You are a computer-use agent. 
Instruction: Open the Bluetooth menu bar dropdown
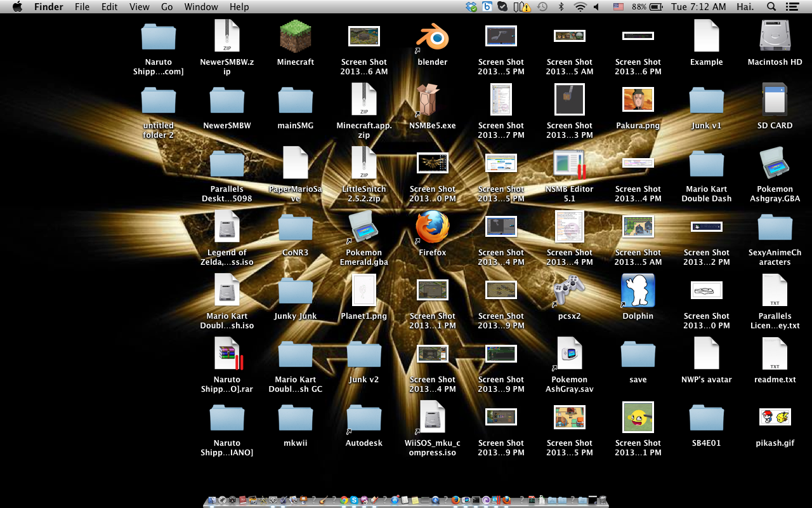click(561, 7)
